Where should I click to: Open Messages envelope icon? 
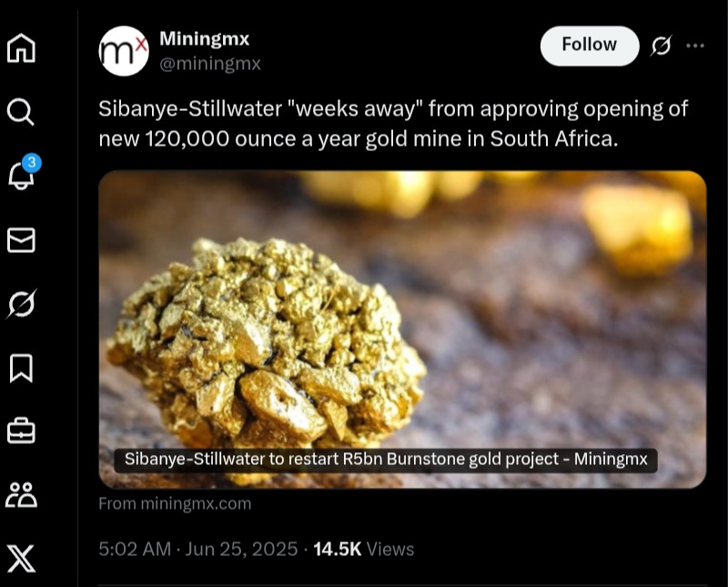(x=21, y=240)
